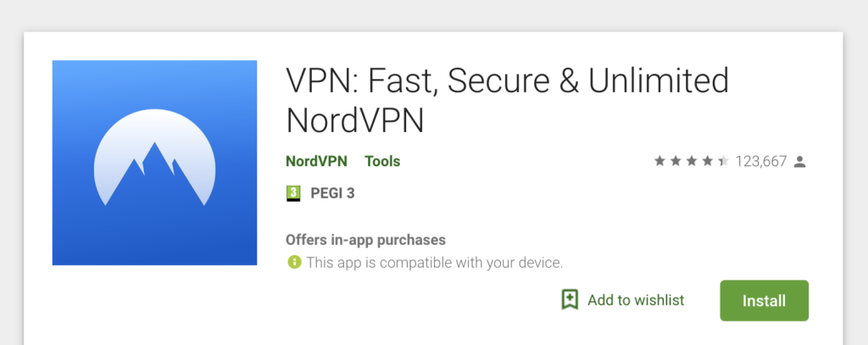Click the bookmark icon beside Add to wishlist

[570, 300]
